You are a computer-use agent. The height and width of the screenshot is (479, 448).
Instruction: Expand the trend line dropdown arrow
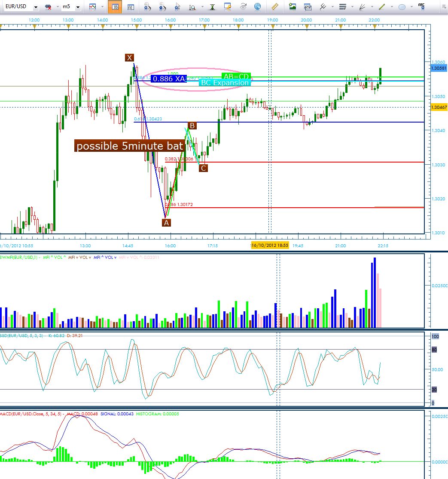pos(392,7)
